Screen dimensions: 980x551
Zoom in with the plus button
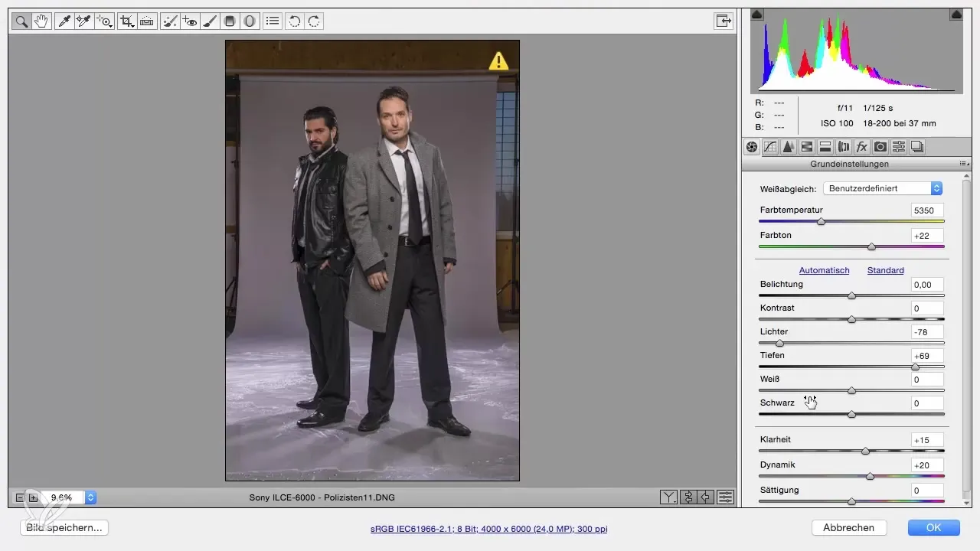point(33,497)
